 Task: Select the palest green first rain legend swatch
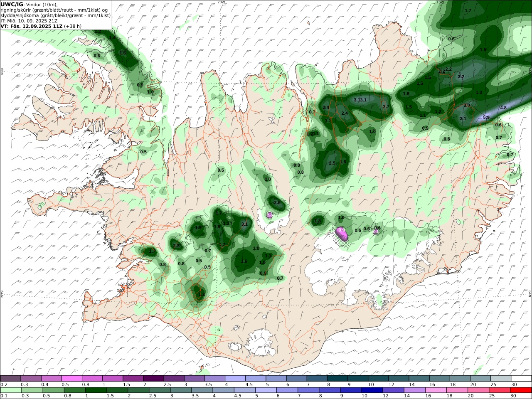coord(11,390)
